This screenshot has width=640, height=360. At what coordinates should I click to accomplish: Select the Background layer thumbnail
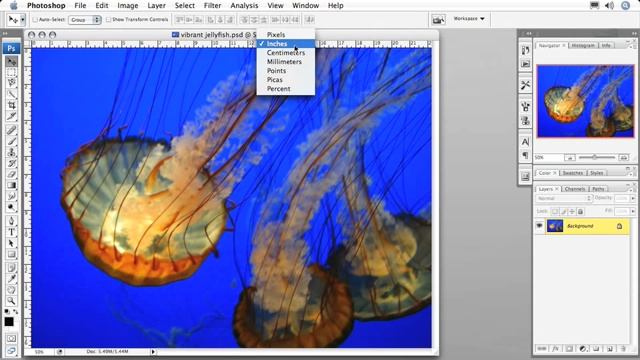click(555, 226)
